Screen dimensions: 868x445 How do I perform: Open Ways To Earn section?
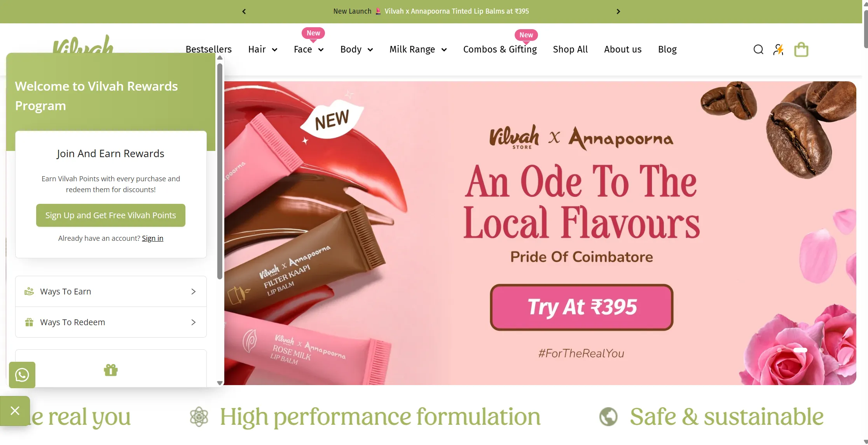point(111,291)
